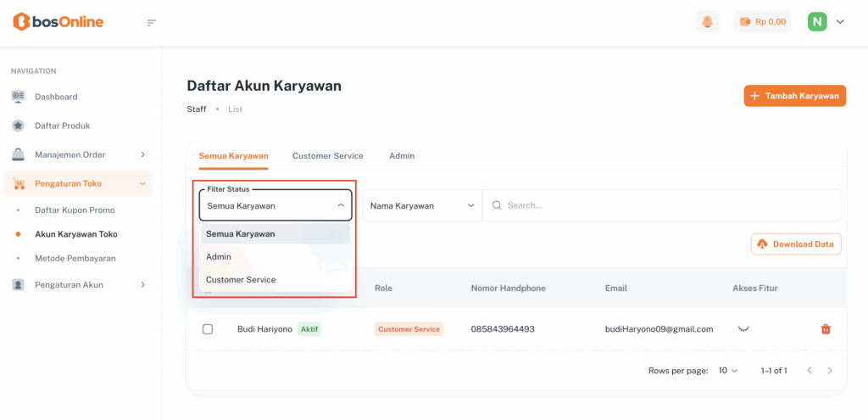
Task: Switch to the Admin tab
Action: tap(402, 156)
